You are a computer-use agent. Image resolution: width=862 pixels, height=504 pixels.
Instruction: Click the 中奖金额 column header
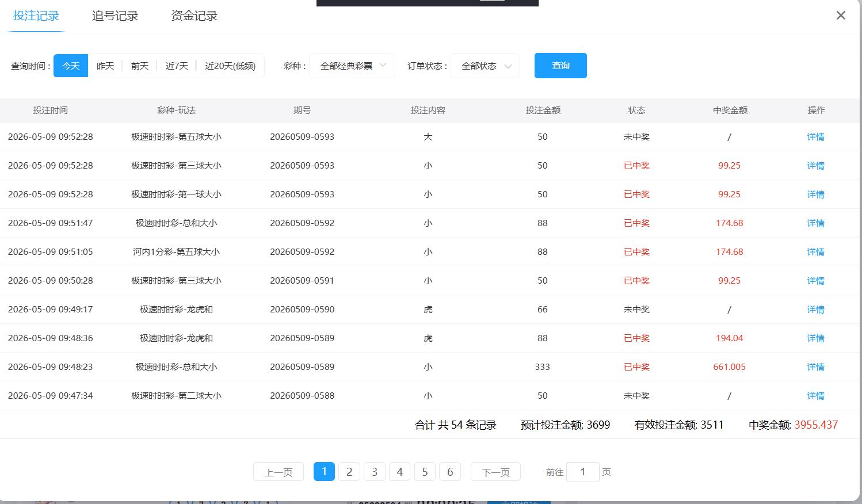[730, 110]
